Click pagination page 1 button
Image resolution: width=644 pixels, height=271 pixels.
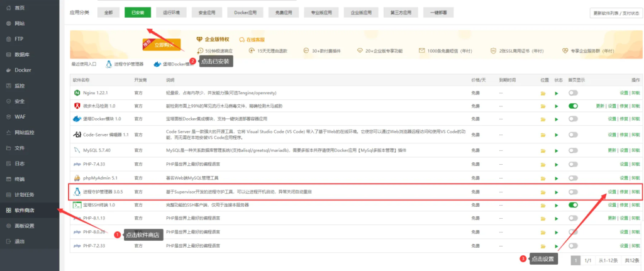coord(576,260)
